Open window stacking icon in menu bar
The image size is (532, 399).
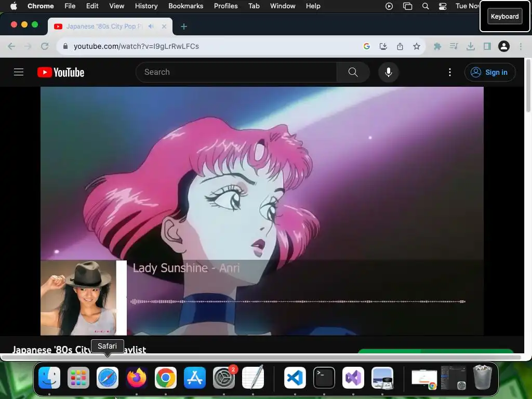[407, 6]
